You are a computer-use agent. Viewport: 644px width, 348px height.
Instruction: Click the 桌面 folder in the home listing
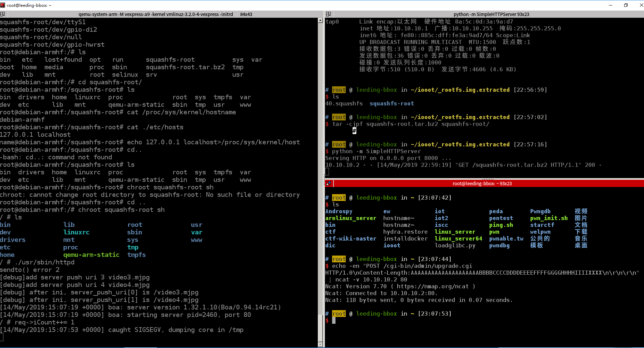coord(581,245)
